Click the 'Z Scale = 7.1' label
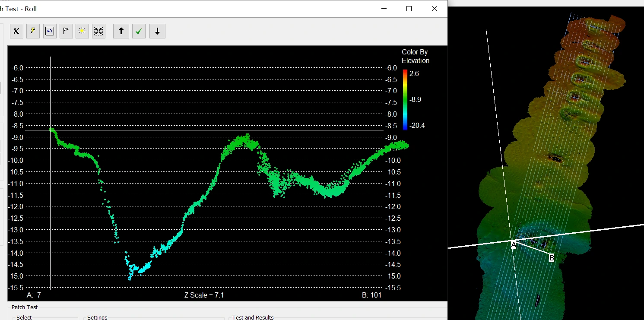This screenshot has width=644, height=320. [x=204, y=295]
